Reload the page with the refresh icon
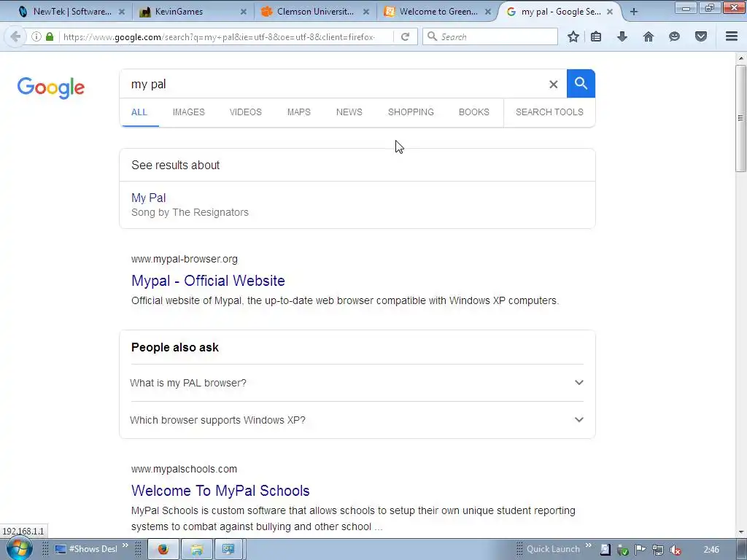The height and width of the screenshot is (560, 747). (x=405, y=36)
